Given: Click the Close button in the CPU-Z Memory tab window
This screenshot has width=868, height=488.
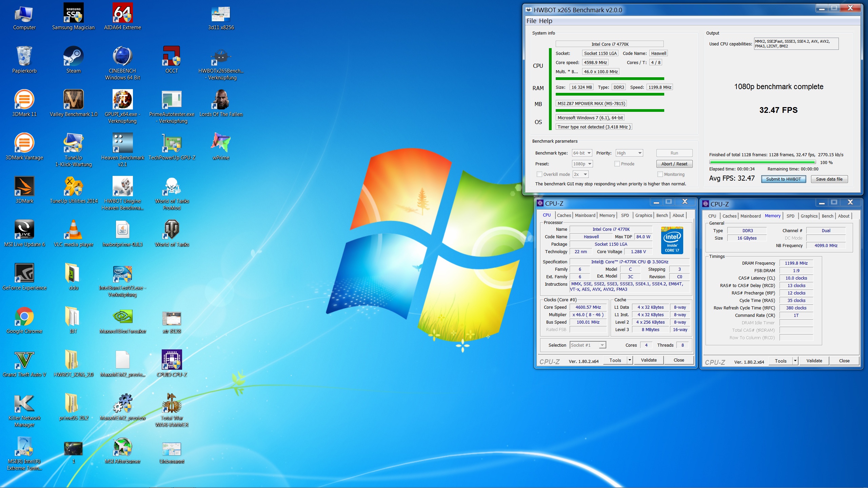Looking at the screenshot, I should tap(844, 361).
